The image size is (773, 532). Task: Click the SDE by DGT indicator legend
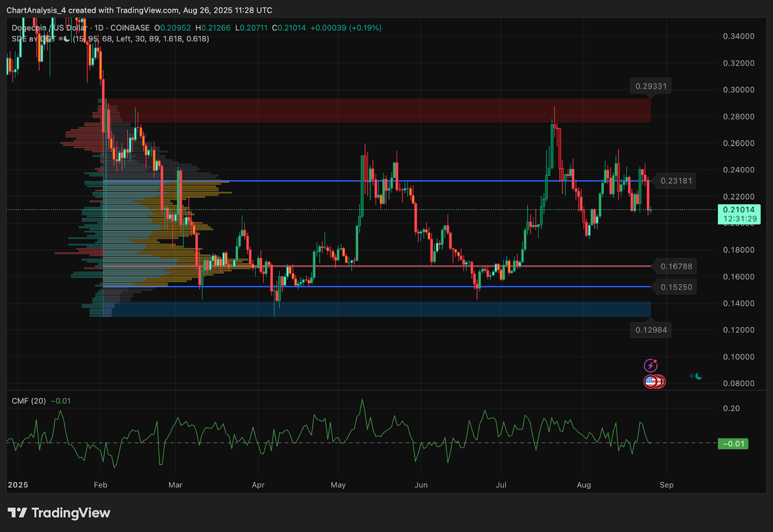(33, 39)
